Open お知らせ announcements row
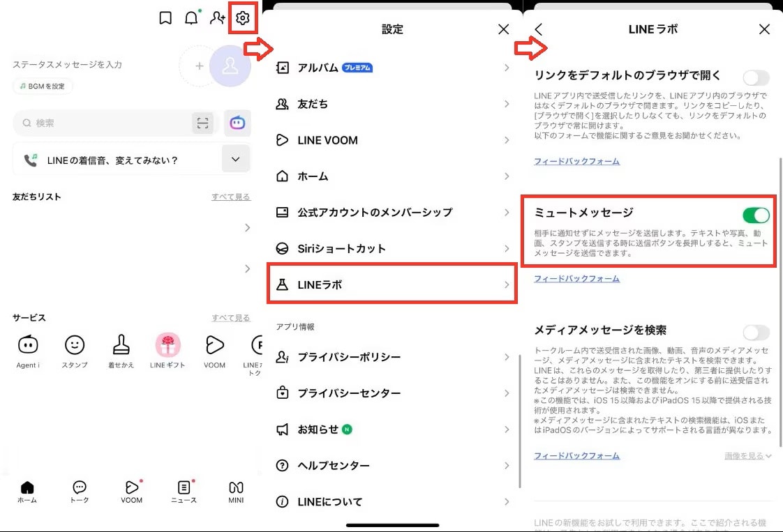 tap(392, 430)
